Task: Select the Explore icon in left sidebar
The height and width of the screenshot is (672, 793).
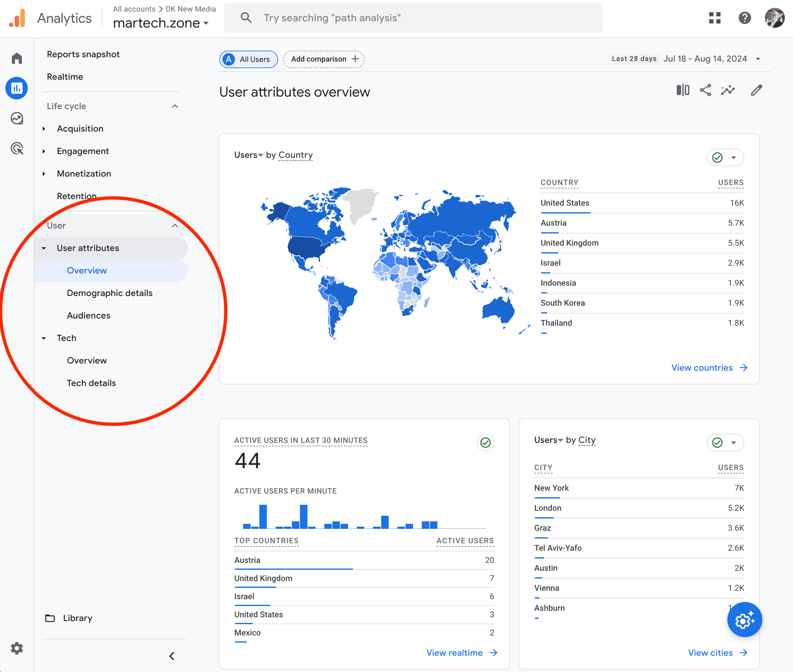Action: click(x=17, y=118)
